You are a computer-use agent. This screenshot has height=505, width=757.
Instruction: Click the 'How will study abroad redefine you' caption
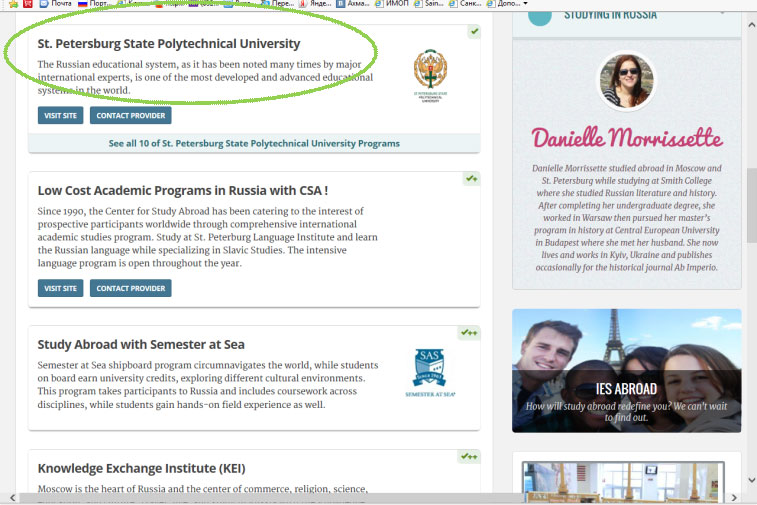(627, 411)
